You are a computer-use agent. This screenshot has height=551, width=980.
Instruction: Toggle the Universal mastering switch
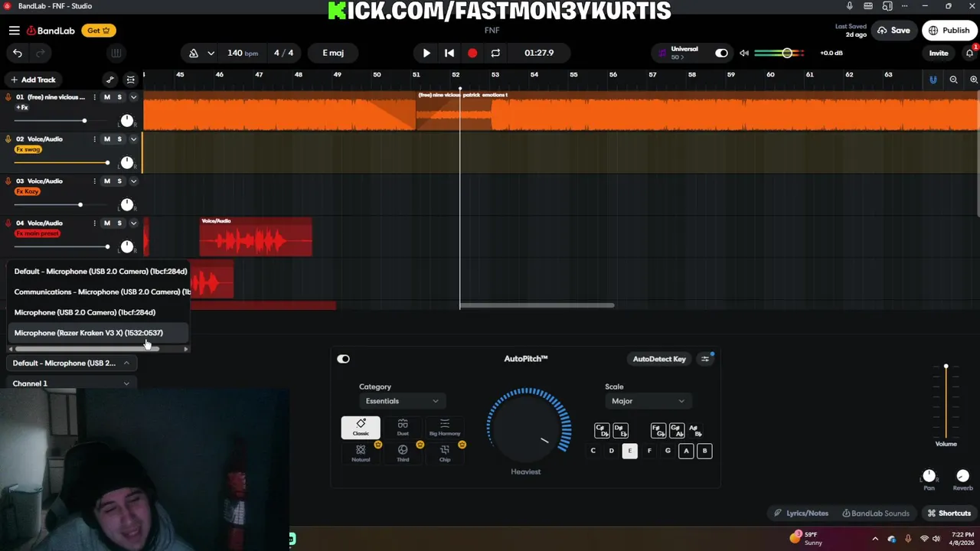(721, 53)
